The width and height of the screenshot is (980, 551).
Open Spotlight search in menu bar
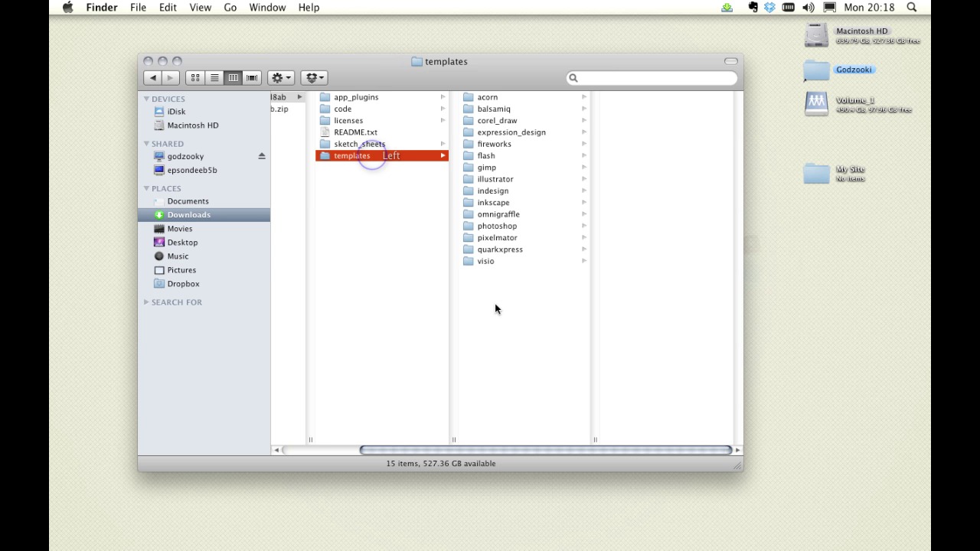[912, 8]
